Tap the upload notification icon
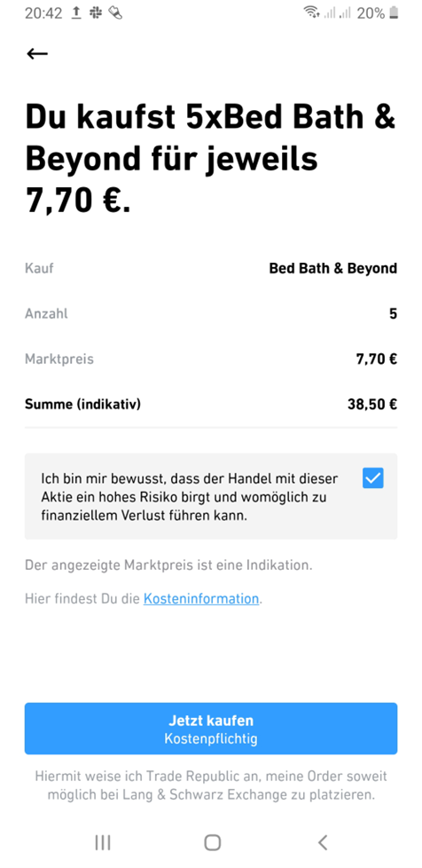 [76, 13]
